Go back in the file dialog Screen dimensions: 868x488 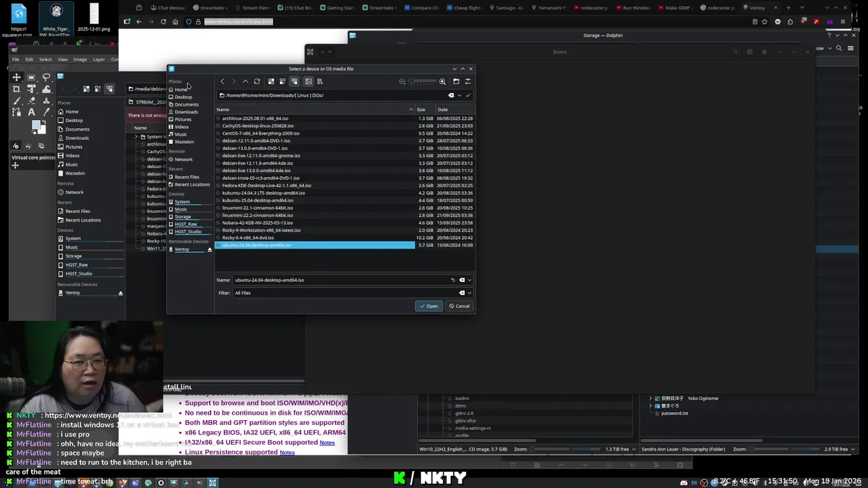[x=222, y=81]
